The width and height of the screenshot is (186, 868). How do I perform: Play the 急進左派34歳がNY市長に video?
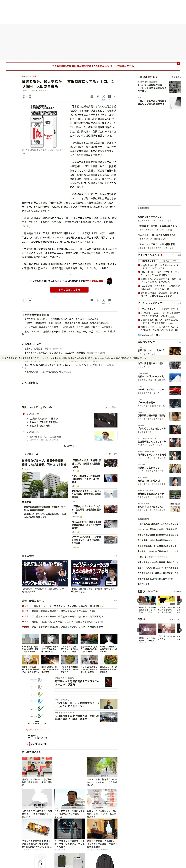tap(45, 573)
